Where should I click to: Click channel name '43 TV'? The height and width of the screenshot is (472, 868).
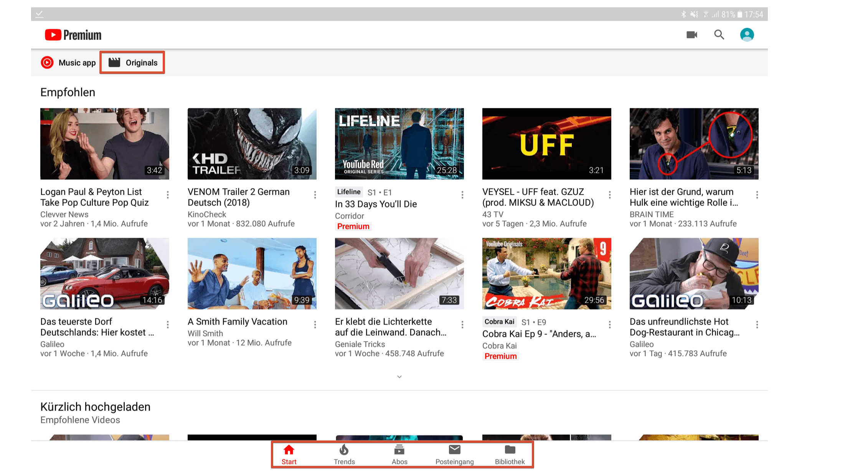(493, 214)
